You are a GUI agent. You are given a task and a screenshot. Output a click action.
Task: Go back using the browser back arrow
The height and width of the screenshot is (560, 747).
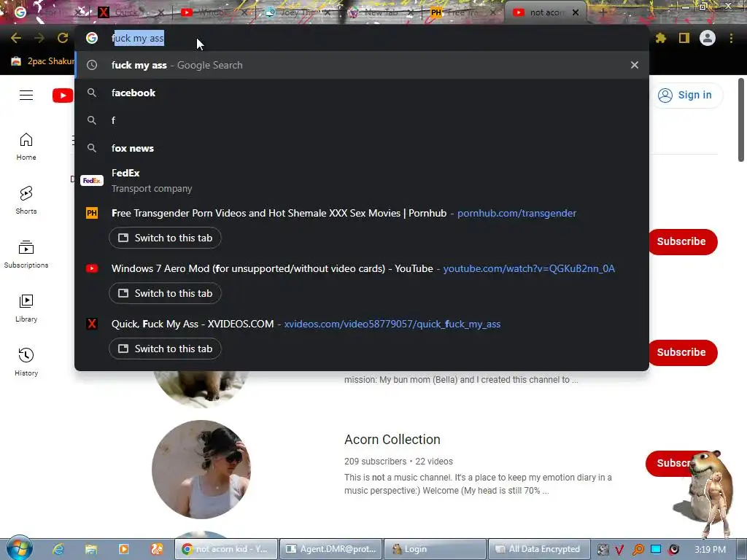(x=16, y=38)
